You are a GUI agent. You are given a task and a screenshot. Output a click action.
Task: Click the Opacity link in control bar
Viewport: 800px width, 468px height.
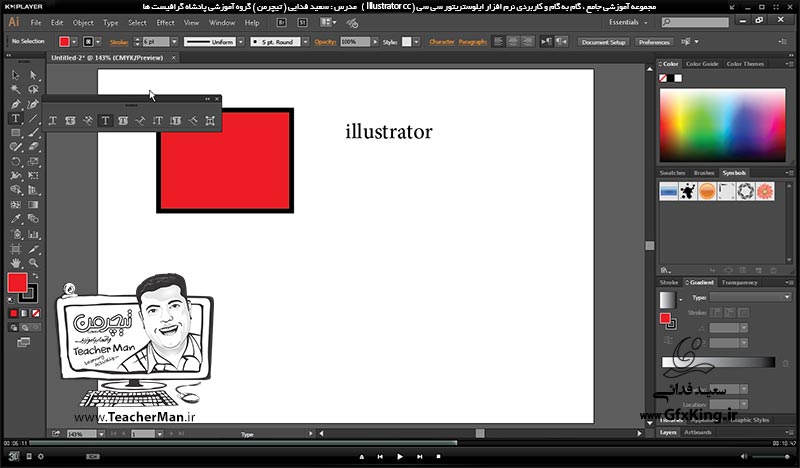325,42
